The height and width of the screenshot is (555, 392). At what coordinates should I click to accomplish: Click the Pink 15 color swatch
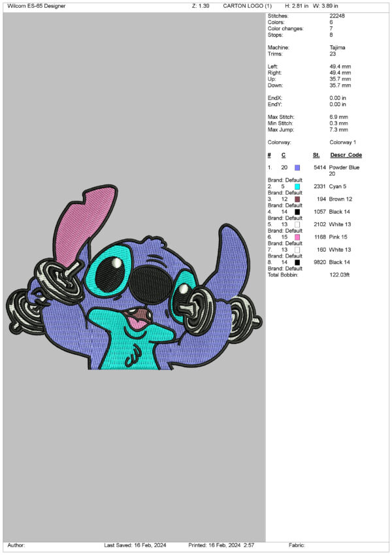click(297, 237)
